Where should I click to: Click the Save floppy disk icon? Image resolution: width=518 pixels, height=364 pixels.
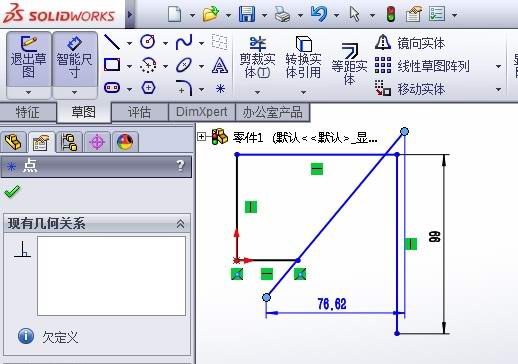tap(247, 14)
